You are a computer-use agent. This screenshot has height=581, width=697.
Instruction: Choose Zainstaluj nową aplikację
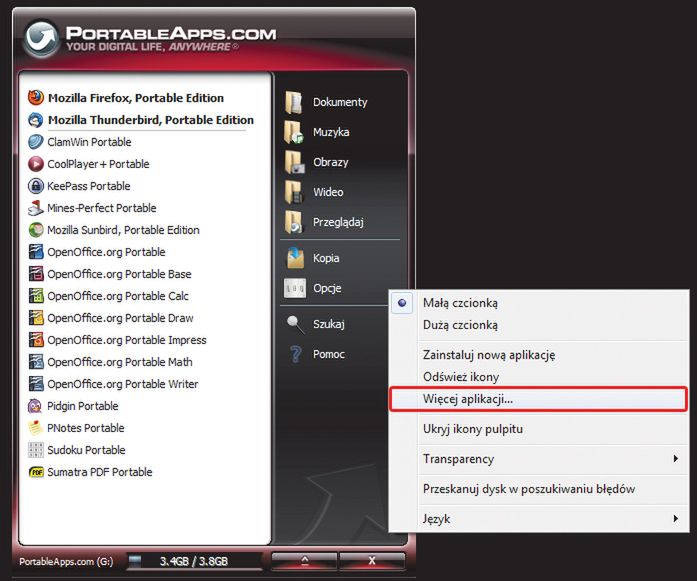point(539,355)
